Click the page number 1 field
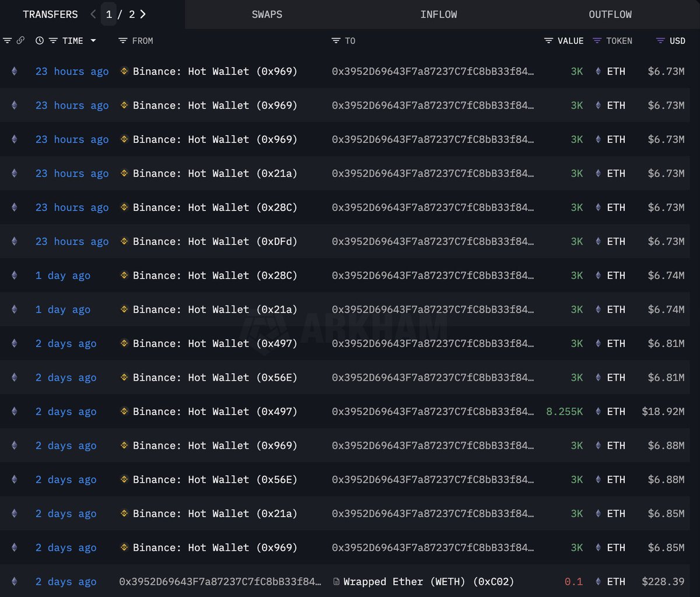 point(109,15)
